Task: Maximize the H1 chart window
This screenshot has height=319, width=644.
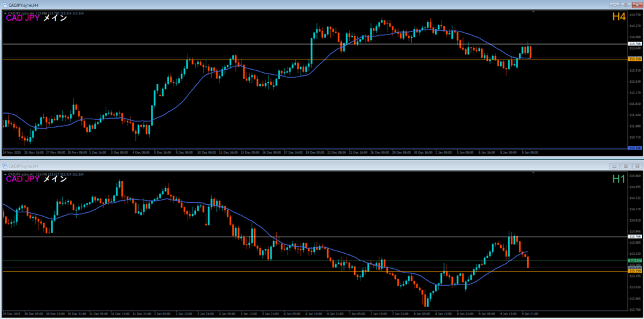Action: click(625, 166)
